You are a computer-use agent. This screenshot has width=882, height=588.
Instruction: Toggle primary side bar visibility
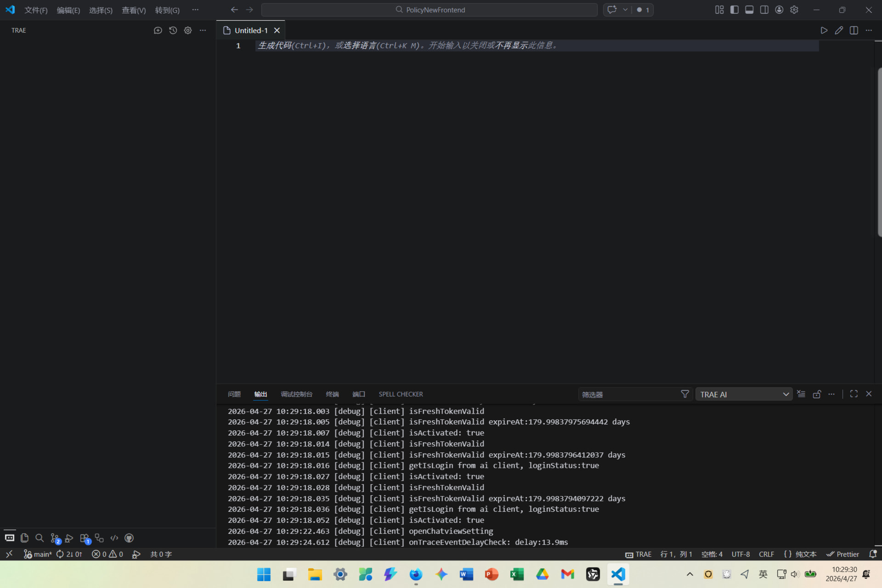(735, 10)
